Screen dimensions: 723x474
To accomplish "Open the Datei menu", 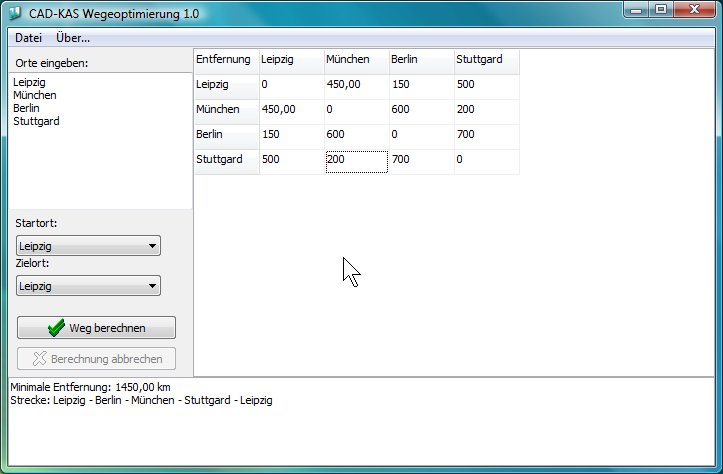I will (x=28, y=38).
